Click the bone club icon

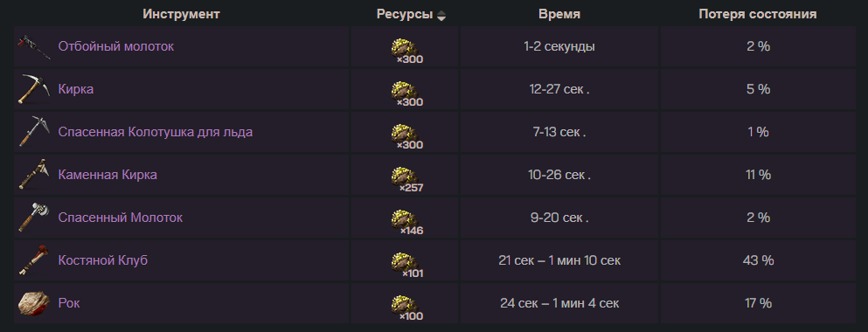[x=35, y=260]
